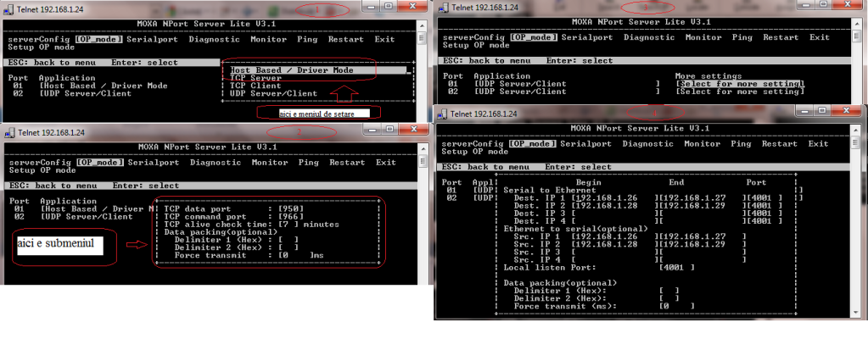Open highlighted 'Select for more setting' for port 01
The width and height of the screenshot is (868, 361).
[738, 84]
